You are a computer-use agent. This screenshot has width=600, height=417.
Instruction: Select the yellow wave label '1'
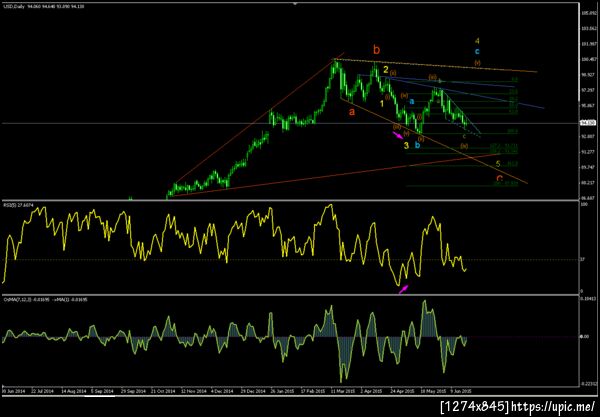[382, 104]
